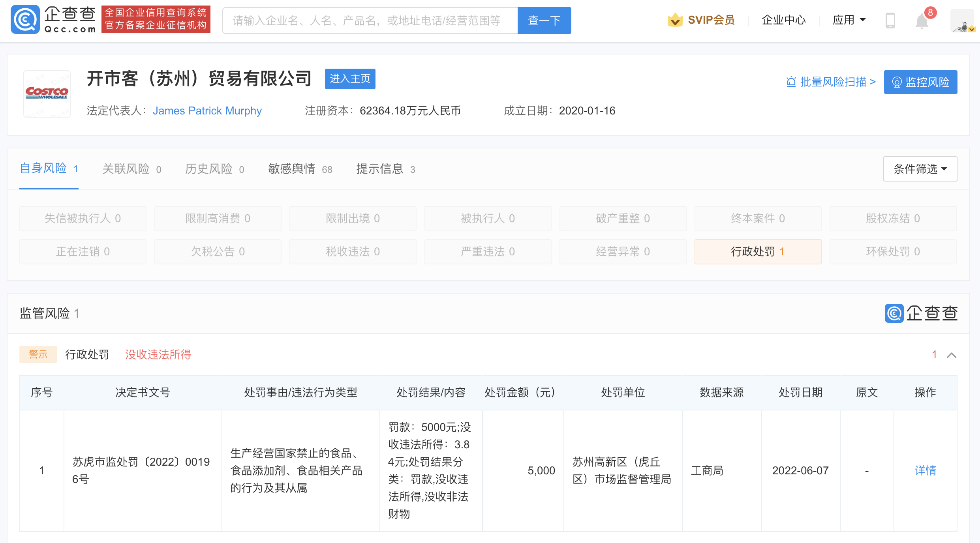Click 苏州高新区（虎丘区）市场监督管理局 cell

tap(622, 470)
